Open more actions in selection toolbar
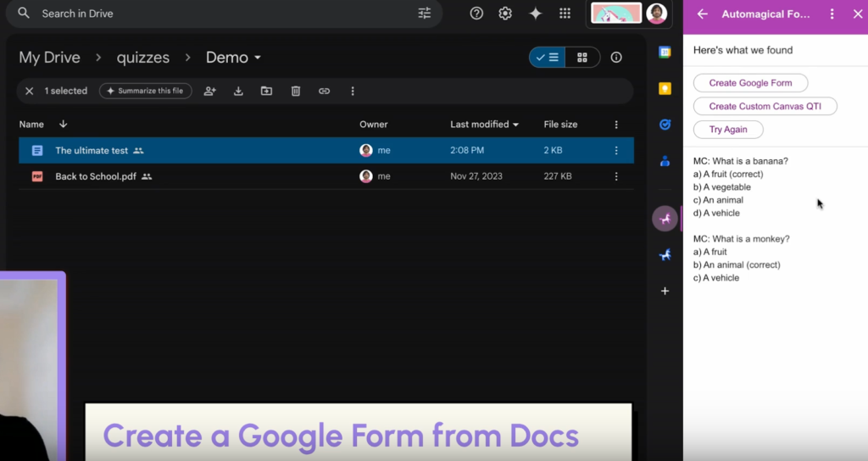 (353, 91)
